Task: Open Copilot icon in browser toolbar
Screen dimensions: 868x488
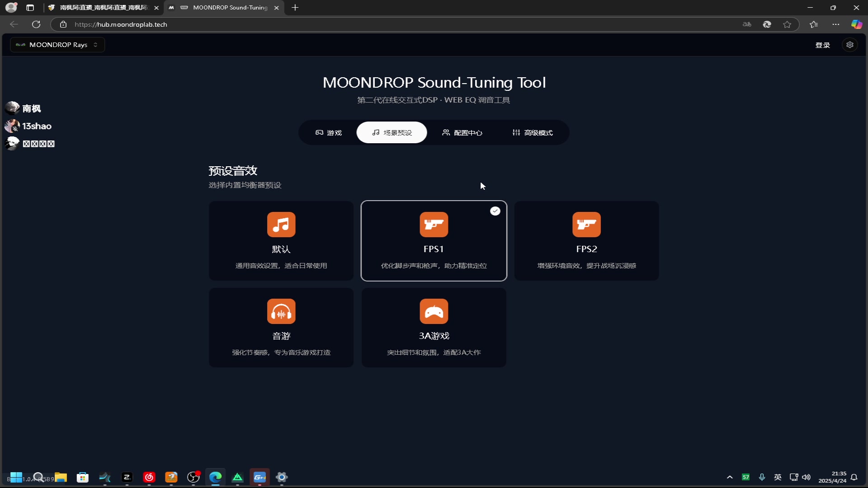Action: pyautogui.click(x=856, y=24)
